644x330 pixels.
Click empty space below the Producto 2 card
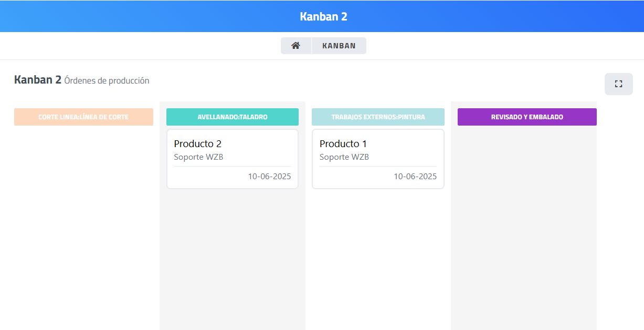pos(233,252)
